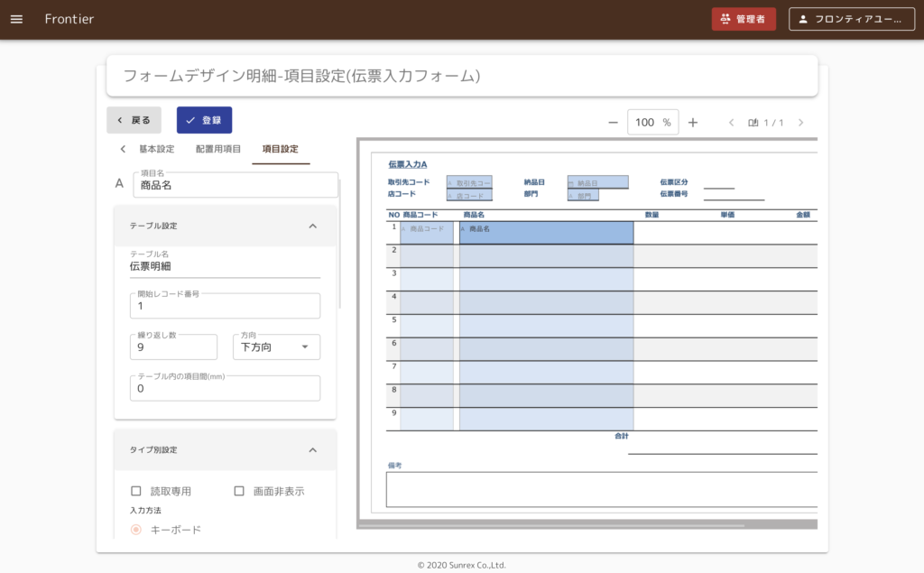The width and height of the screenshot is (924, 573).
Task: Click the page count icon
Action: tap(753, 123)
